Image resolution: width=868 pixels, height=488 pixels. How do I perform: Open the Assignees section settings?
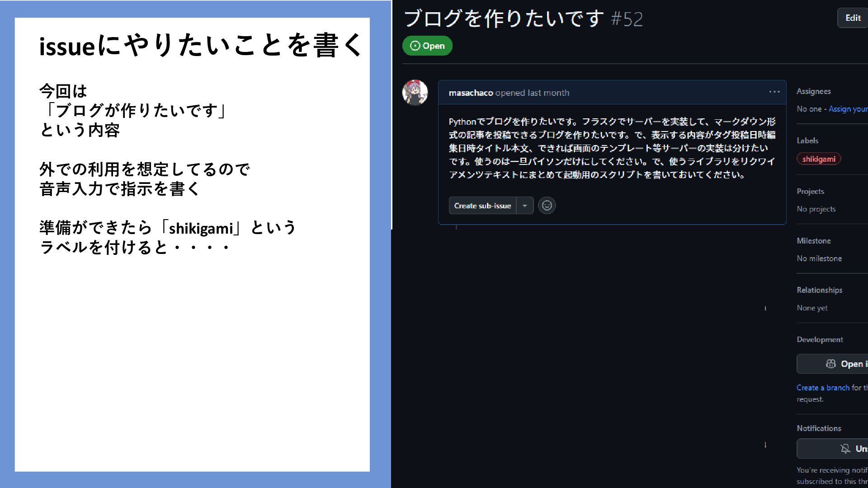814,91
